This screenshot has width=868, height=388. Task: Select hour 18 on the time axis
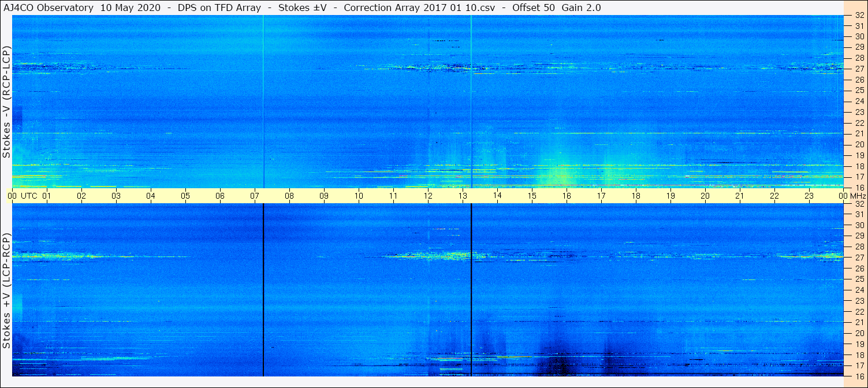tap(636, 196)
